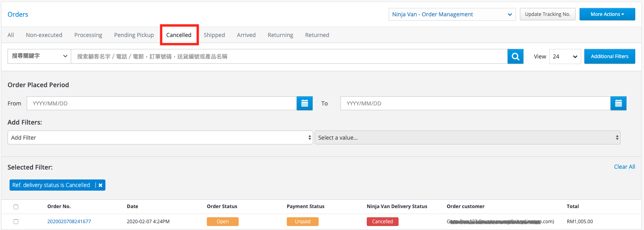The height and width of the screenshot is (230, 644).
Task: Click the red Cancelled delivery status badge
Action: coord(383,222)
